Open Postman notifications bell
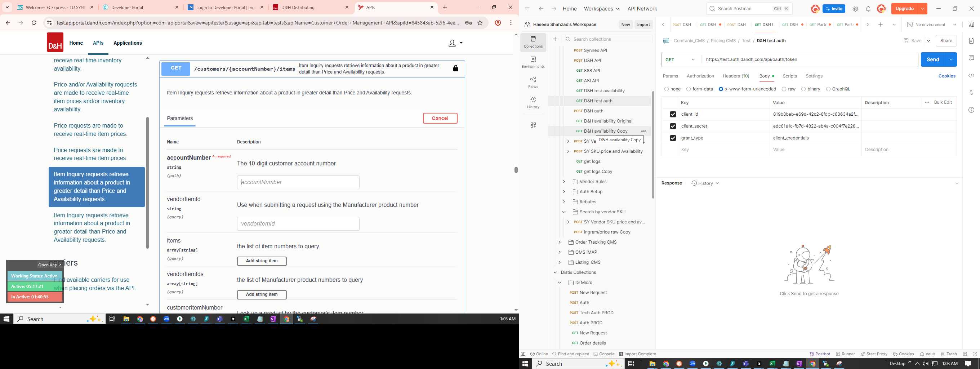980x369 pixels. pos(868,9)
